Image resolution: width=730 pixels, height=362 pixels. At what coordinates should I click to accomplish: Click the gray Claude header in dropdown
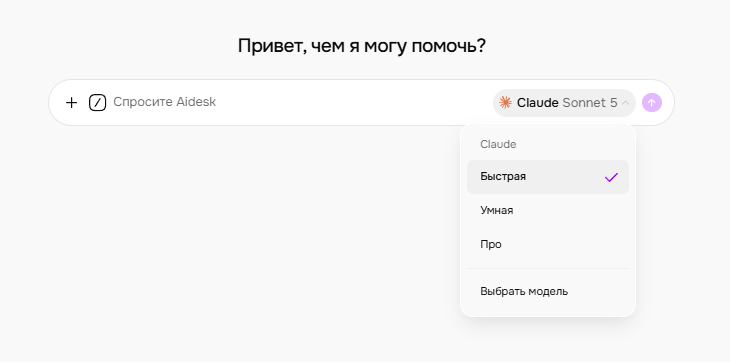click(498, 144)
